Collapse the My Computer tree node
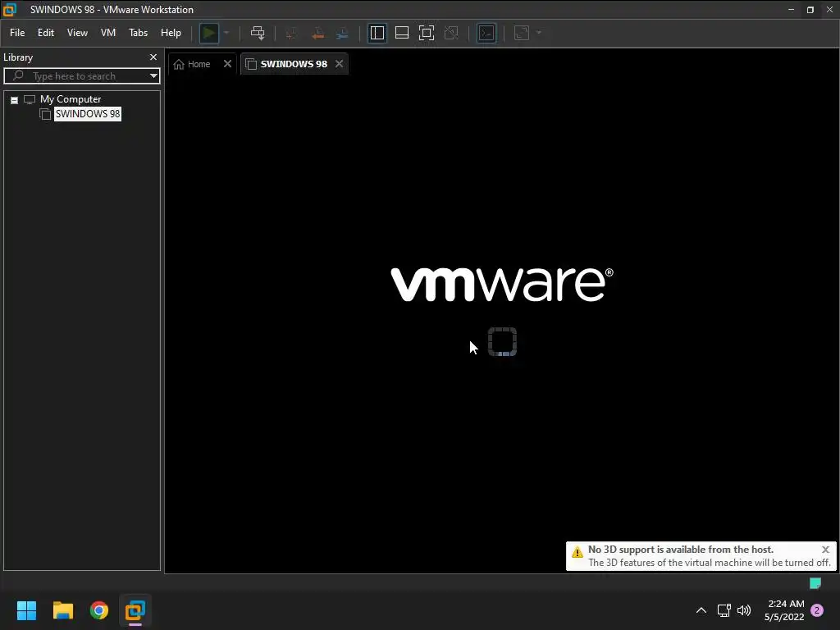The height and width of the screenshot is (630, 840). pyautogui.click(x=15, y=100)
